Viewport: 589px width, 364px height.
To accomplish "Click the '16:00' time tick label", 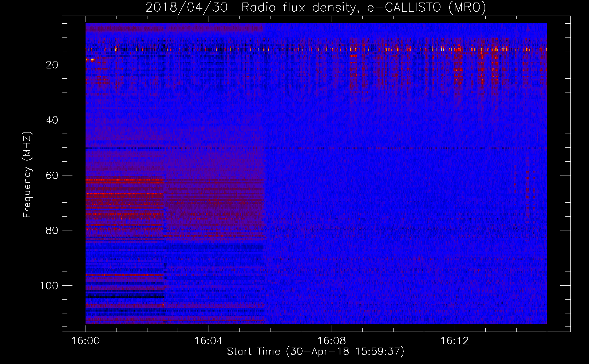I will (x=86, y=341).
